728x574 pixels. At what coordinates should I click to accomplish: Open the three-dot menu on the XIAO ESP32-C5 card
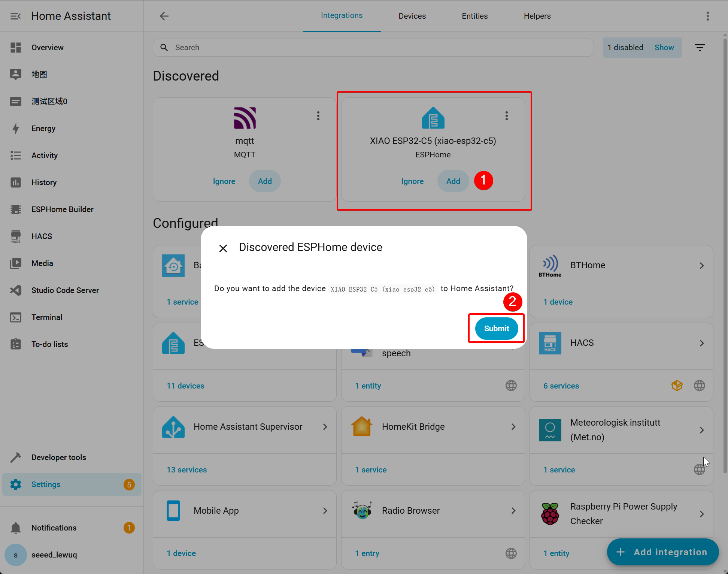[x=507, y=116]
